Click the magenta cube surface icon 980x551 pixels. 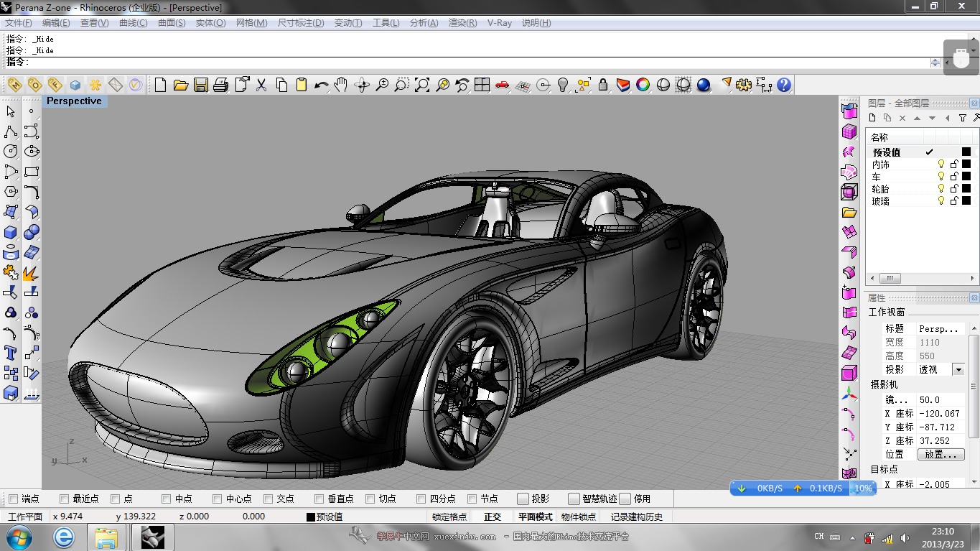click(x=849, y=131)
